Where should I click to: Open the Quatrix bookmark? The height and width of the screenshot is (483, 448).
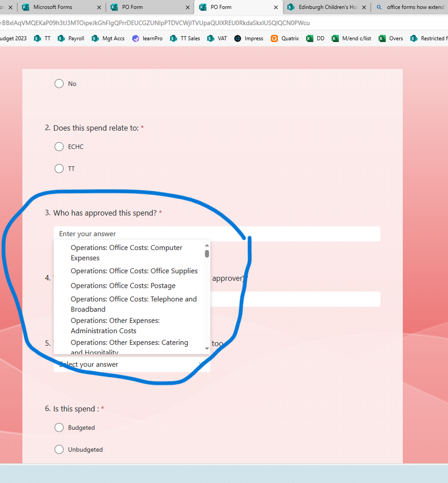(x=284, y=38)
